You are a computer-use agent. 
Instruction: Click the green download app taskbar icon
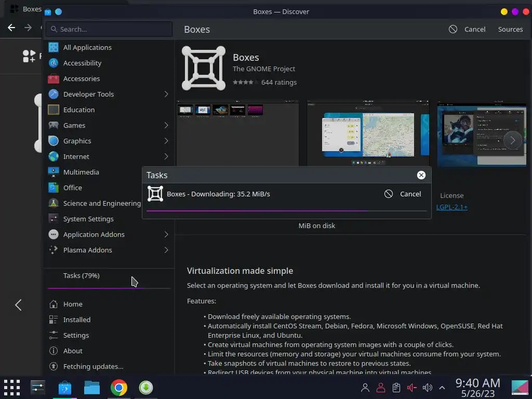(x=146, y=388)
